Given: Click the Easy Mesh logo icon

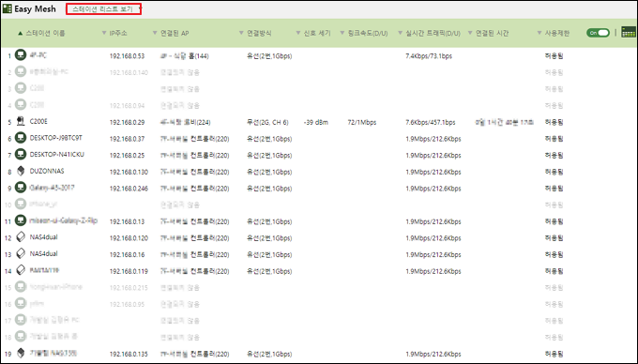Looking at the screenshot, I should tap(8, 8).
